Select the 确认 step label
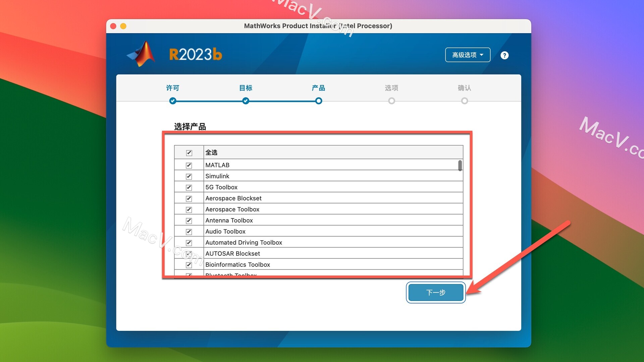Screen dimensions: 644x362 point(465,88)
